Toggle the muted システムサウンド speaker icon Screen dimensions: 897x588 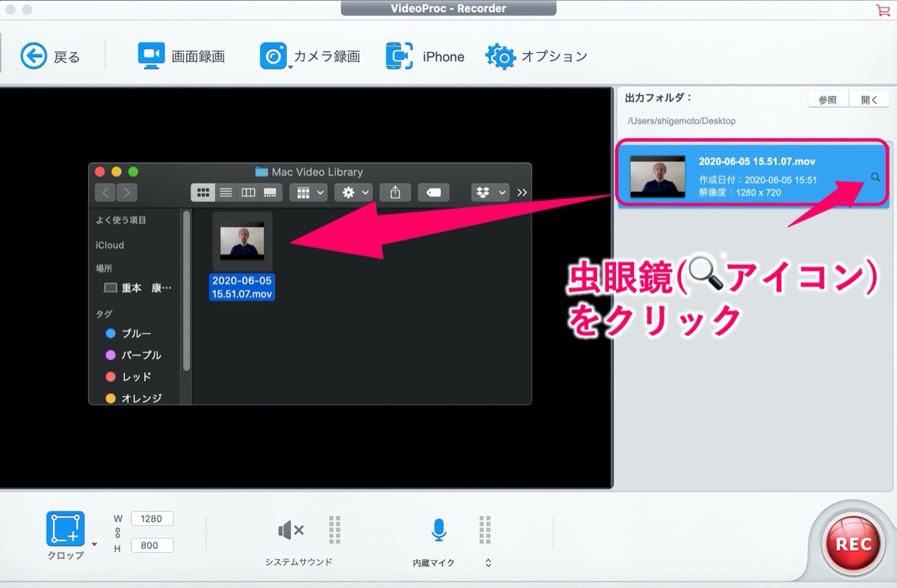[x=291, y=530]
